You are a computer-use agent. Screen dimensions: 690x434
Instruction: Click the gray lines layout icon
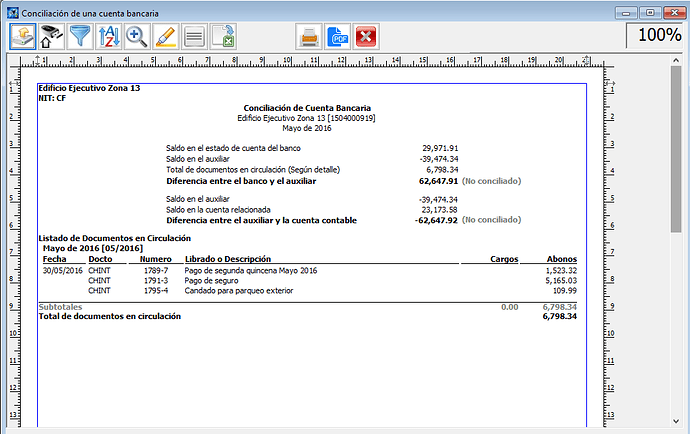pyautogui.click(x=195, y=38)
